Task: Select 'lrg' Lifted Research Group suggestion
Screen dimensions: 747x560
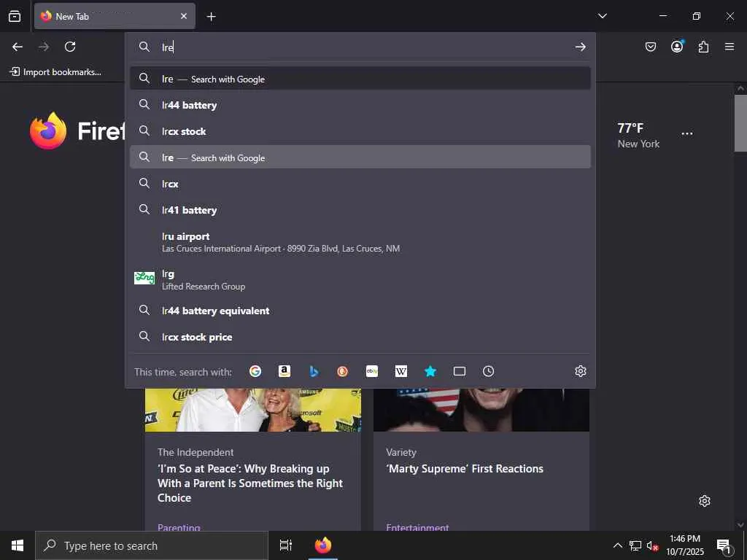Action: tap(360, 279)
